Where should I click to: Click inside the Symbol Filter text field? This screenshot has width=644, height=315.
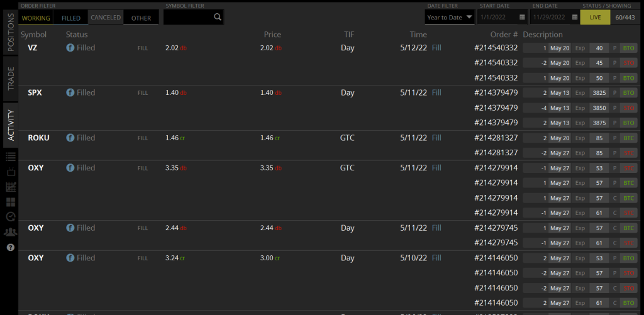(187, 18)
